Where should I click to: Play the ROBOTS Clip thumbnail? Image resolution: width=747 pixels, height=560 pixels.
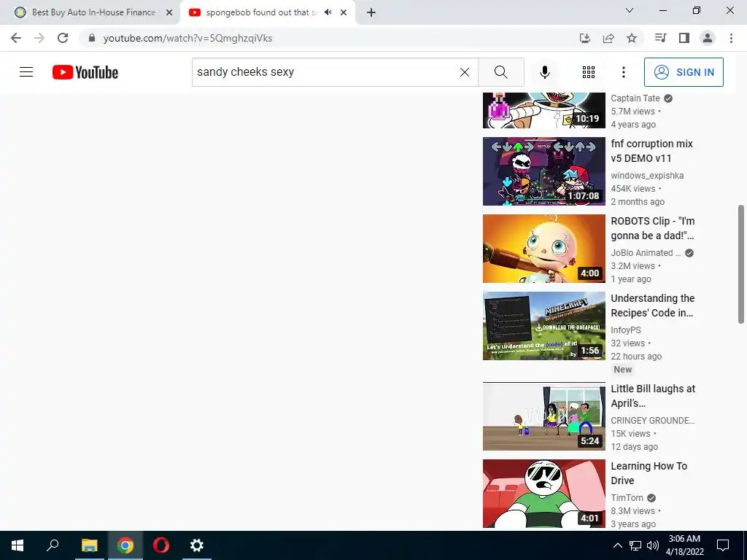pyautogui.click(x=544, y=249)
